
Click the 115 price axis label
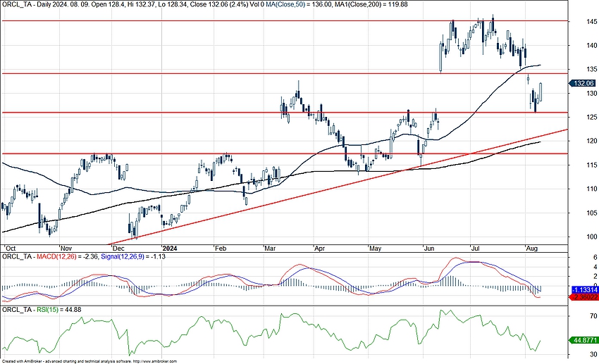(x=592, y=165)
